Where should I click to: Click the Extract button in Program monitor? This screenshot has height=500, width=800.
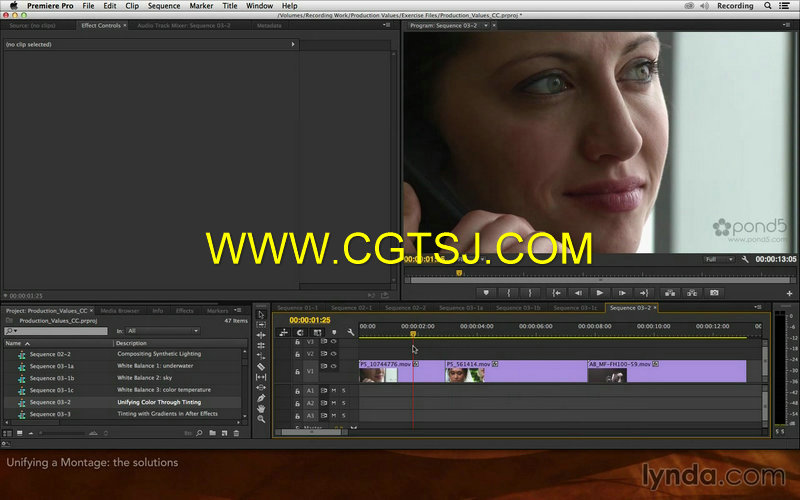692,293
